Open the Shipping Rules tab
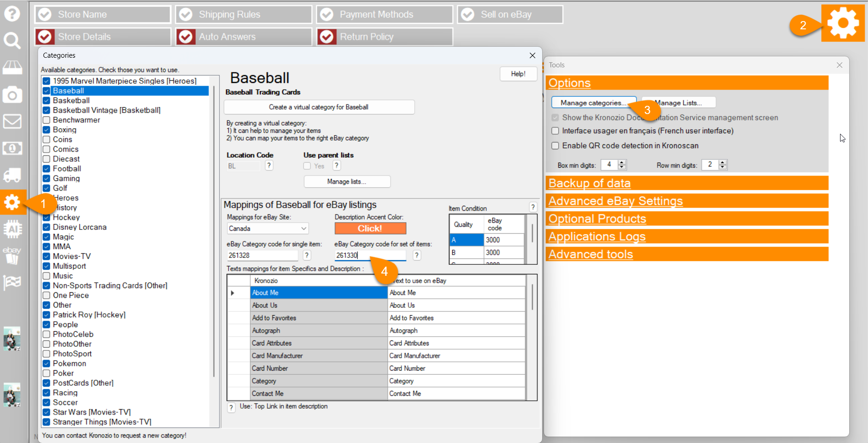 [243, 15]
